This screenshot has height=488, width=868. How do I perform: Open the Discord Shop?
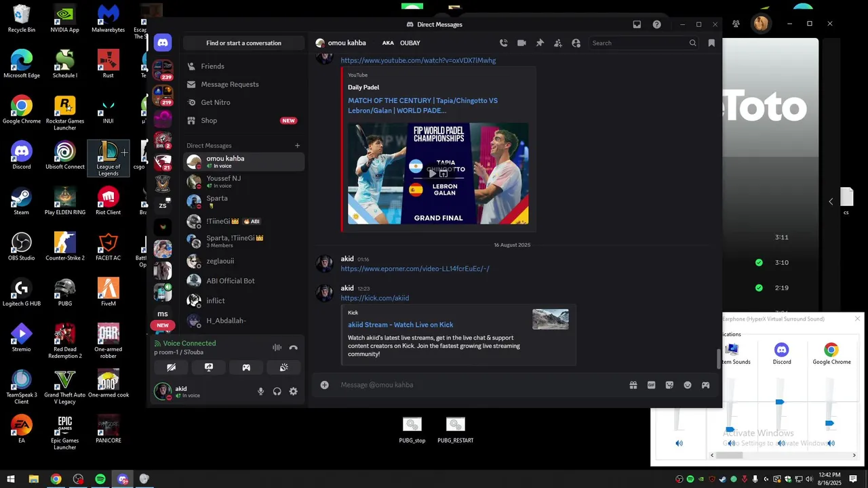(243, 121)
